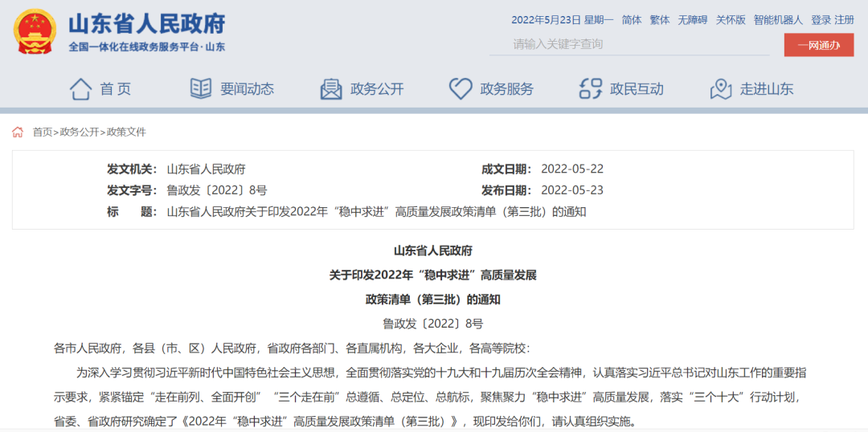Screen dimensions: 868x432
Task: Switch to 简体 Chinese
Action: [x=632, y=20]
